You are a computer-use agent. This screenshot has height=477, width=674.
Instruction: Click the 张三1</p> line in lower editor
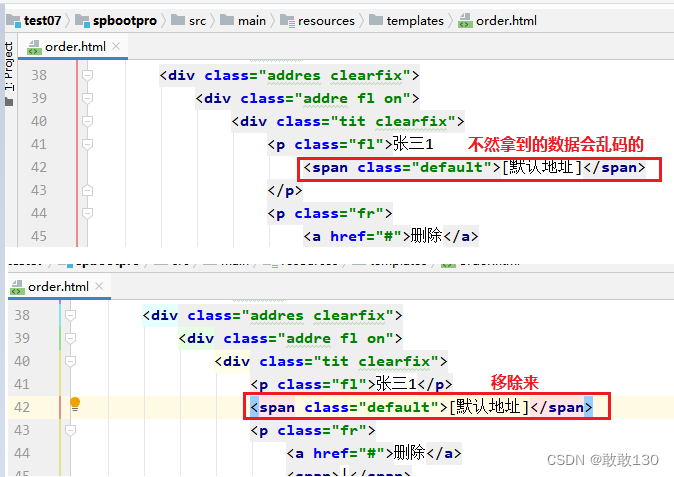(351, 384)
